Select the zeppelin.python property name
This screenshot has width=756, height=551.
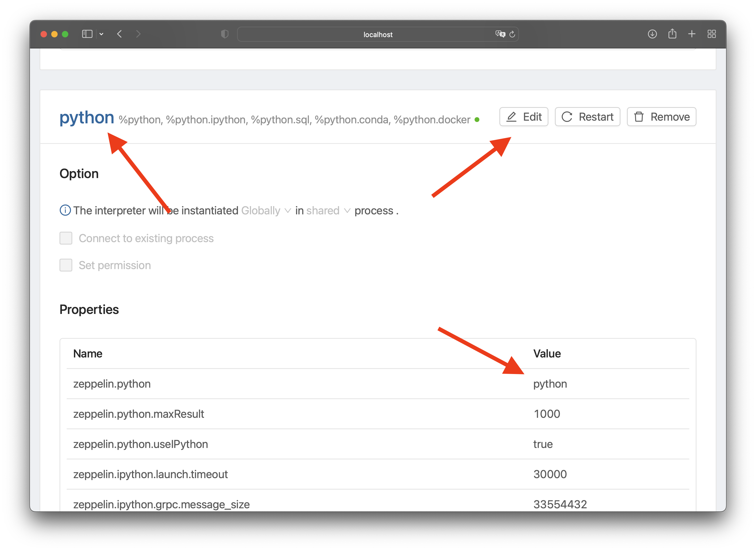pos(112,384)
